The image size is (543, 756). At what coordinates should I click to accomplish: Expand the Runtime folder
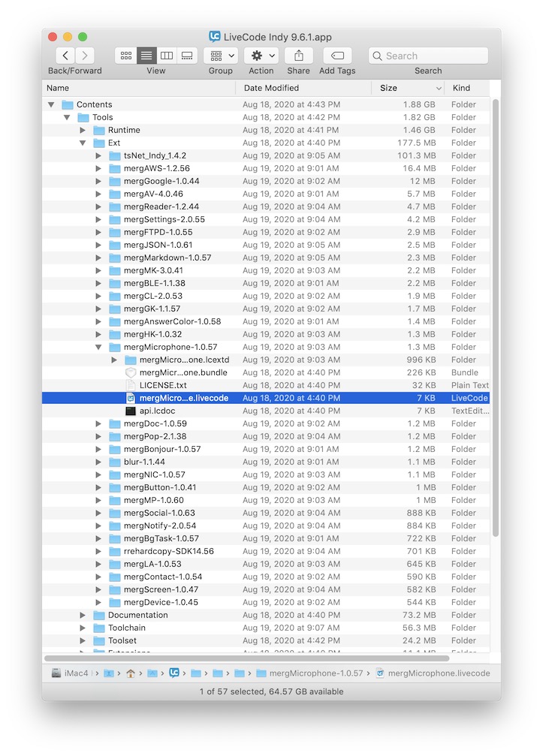pos(83,130)
